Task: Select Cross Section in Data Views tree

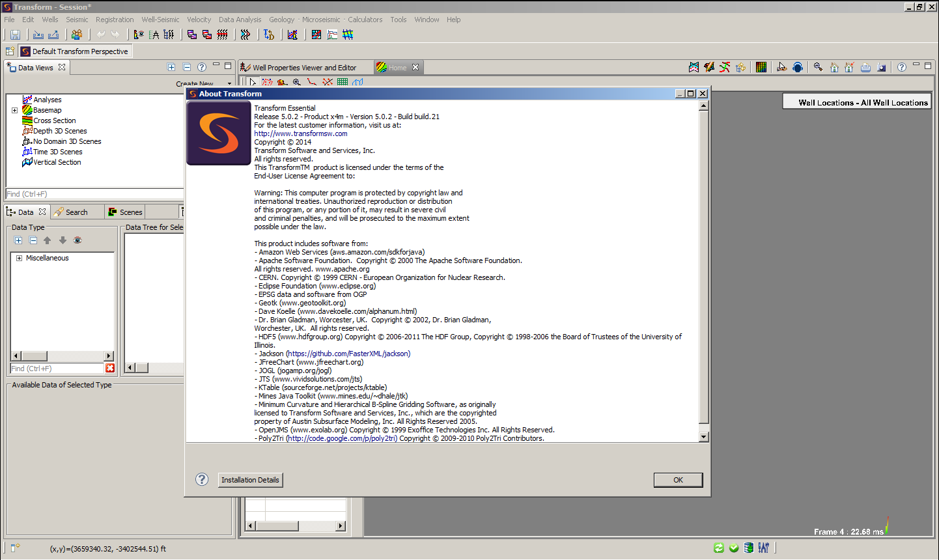Action: [55, 121]
